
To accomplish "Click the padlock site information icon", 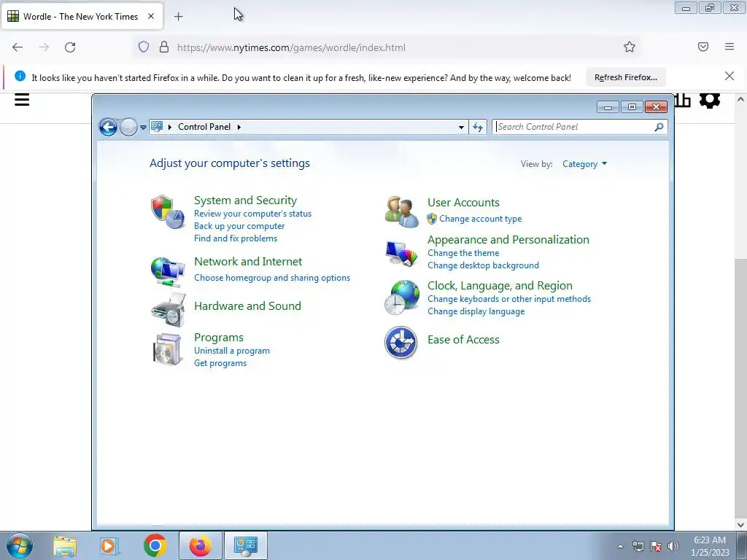I will click(x=164, y=47).
